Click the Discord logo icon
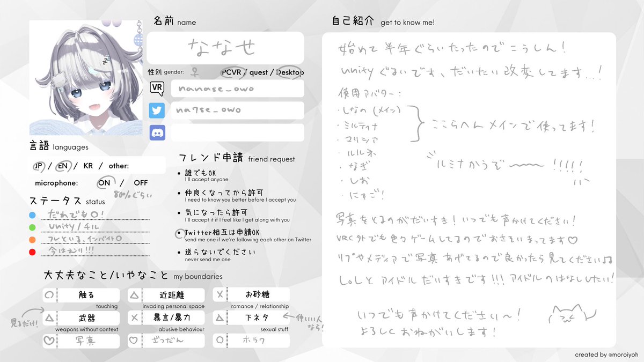 point(157,132)
